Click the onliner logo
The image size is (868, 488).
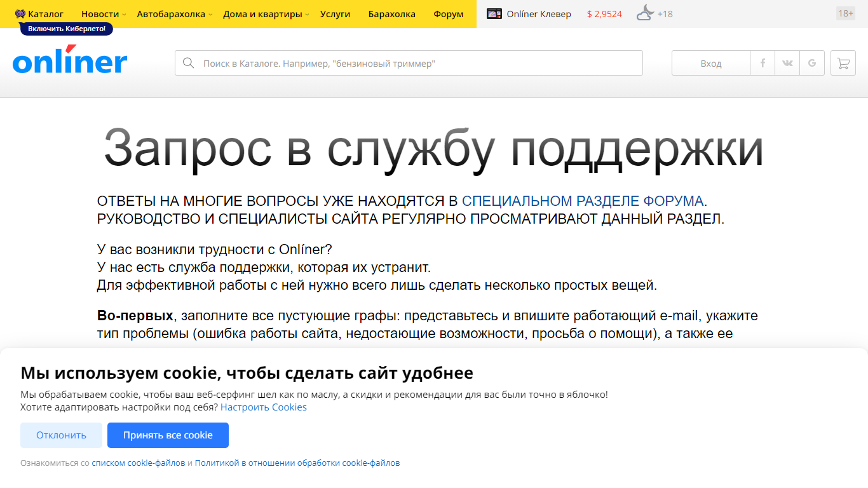click(x=70, y=60)
